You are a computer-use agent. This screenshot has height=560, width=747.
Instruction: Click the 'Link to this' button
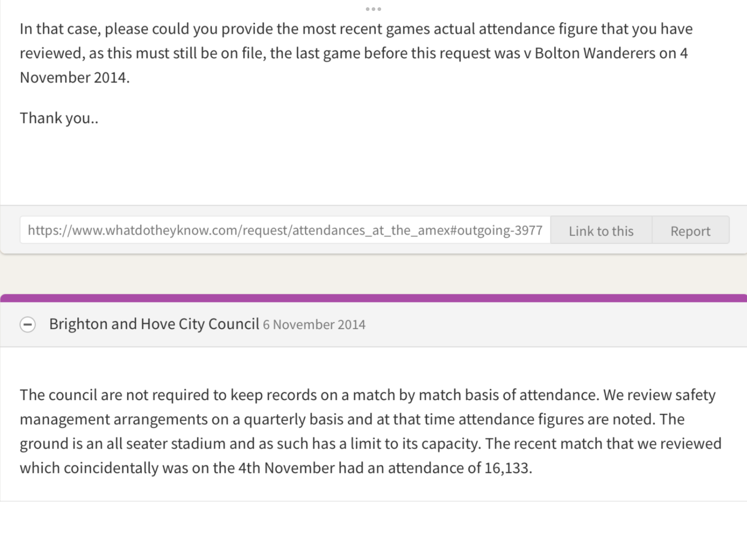pos(601,230)
